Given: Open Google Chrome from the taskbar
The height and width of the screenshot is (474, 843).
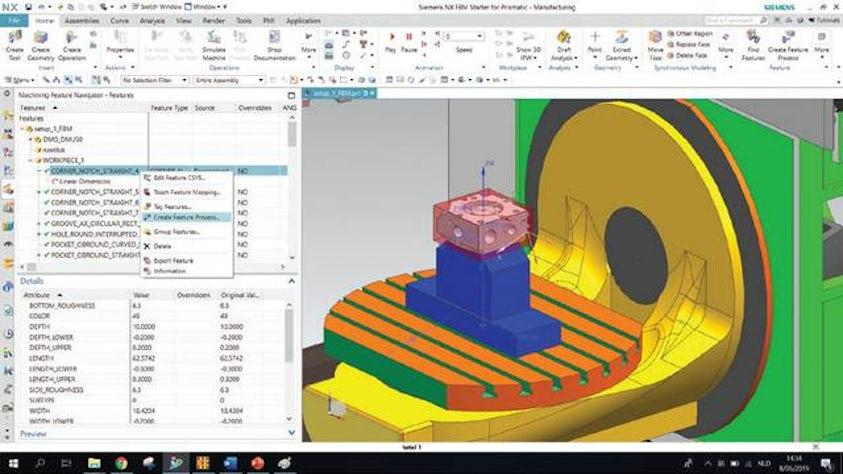Looking at the screenshot, I should point(122,463).
